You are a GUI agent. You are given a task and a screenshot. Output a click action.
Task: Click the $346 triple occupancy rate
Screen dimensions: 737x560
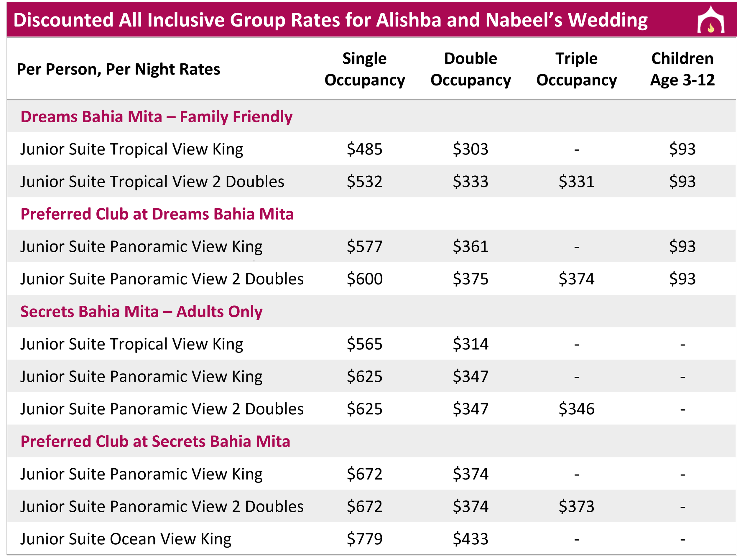577,409
